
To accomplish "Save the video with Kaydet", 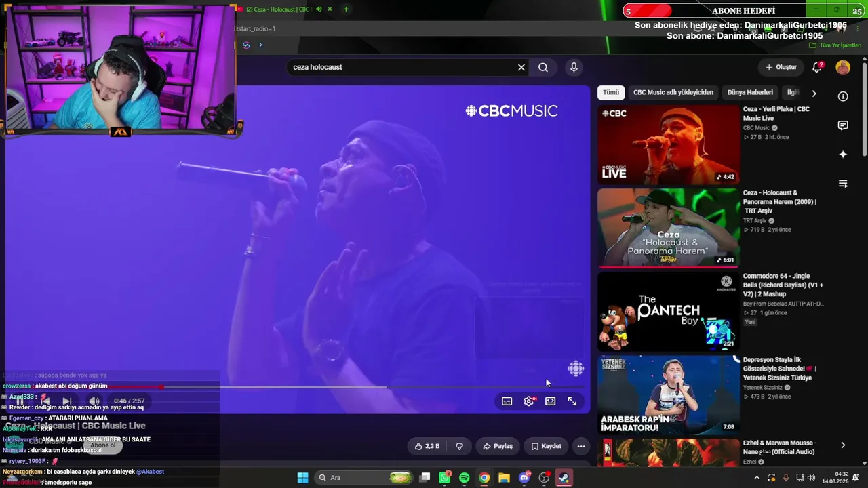I will click(546, 446).
